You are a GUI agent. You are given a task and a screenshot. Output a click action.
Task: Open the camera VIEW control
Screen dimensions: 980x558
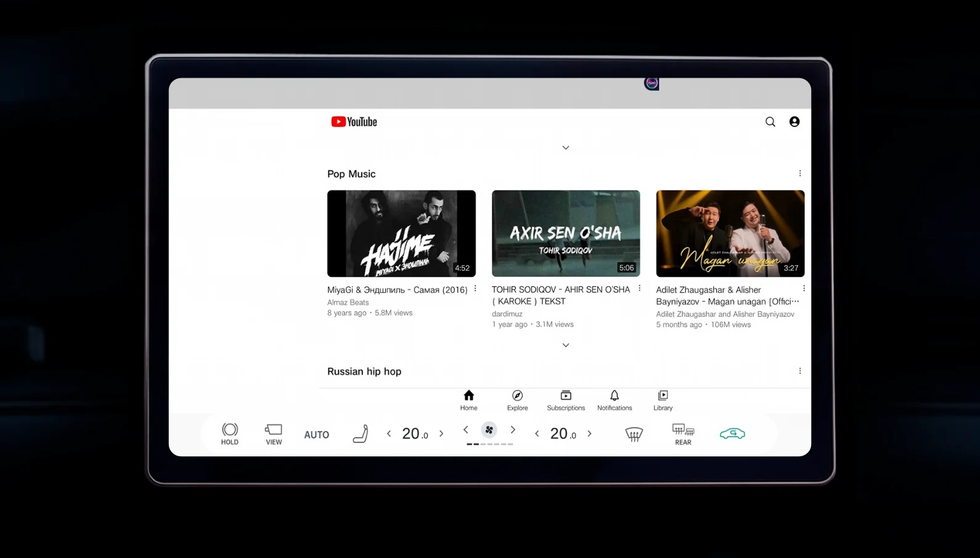[274, 434]
